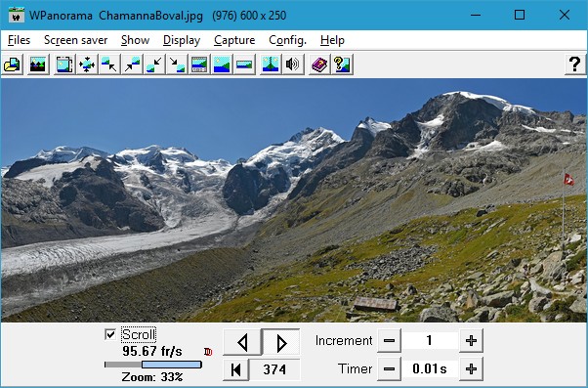Click the film strip capture icon
588x388 pixels.
click(x=64, y=65)
